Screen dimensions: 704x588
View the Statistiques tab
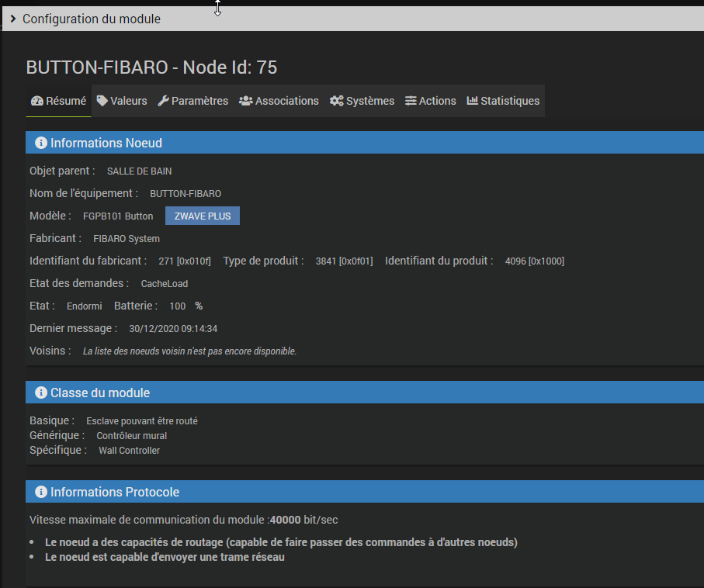click(x=503, y=101)
